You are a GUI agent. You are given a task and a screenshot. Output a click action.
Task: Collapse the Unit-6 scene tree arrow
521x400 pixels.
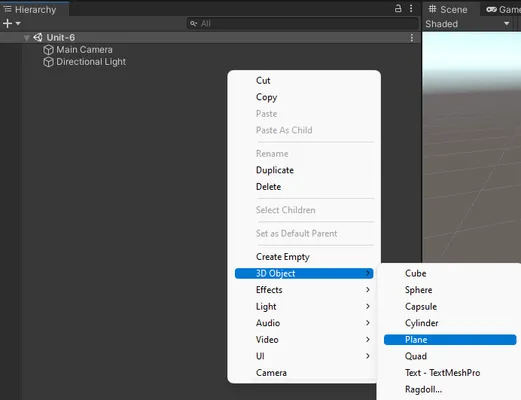coord(27,38)
